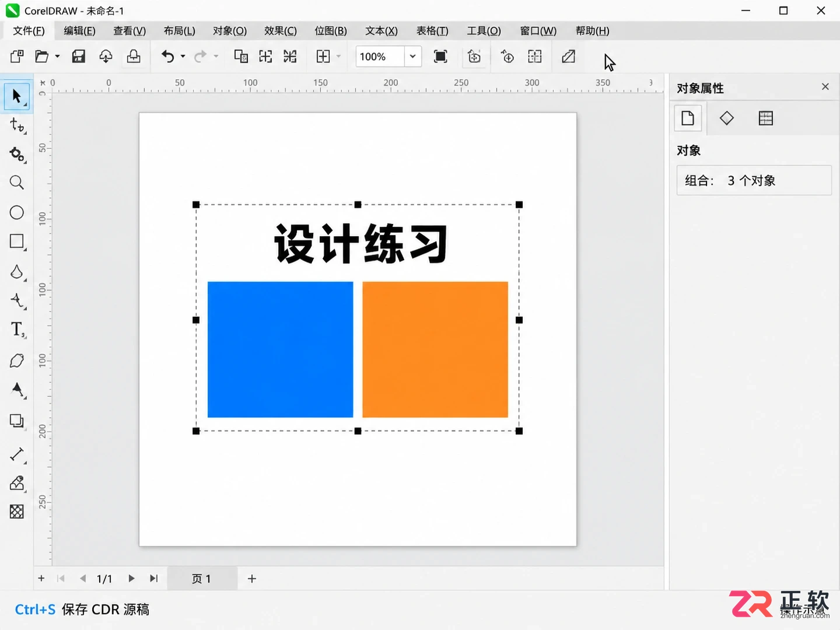The image size is (840, 630).
Task: Open the 帮助(H) menu
Action: click(592, 31)
